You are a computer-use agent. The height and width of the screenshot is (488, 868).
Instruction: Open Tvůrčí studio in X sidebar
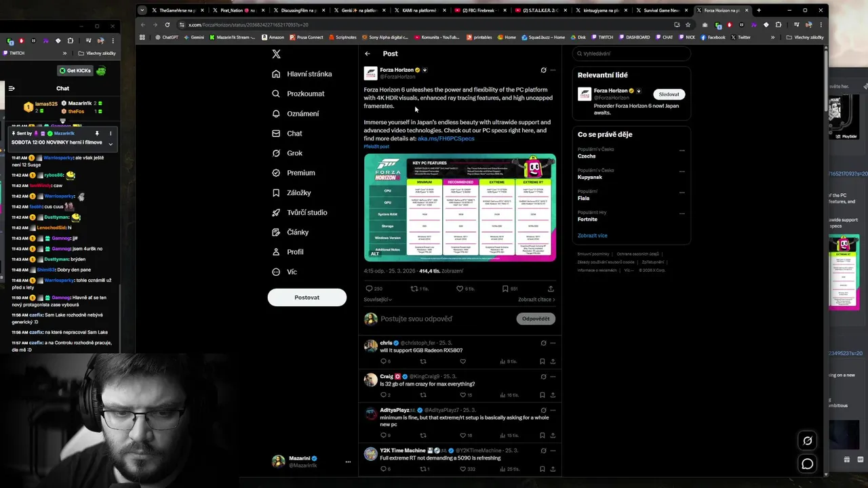coord(300,212)
